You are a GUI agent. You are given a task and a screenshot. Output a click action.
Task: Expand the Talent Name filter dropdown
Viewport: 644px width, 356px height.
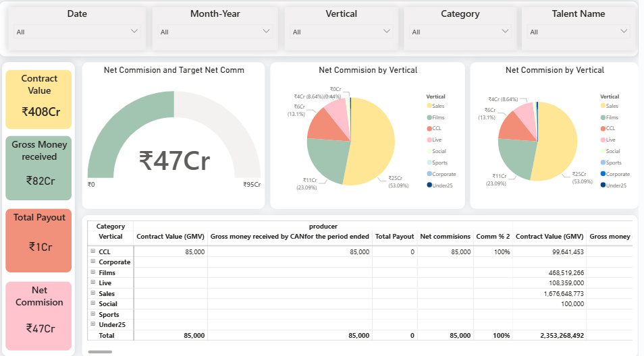click(624, 31)
